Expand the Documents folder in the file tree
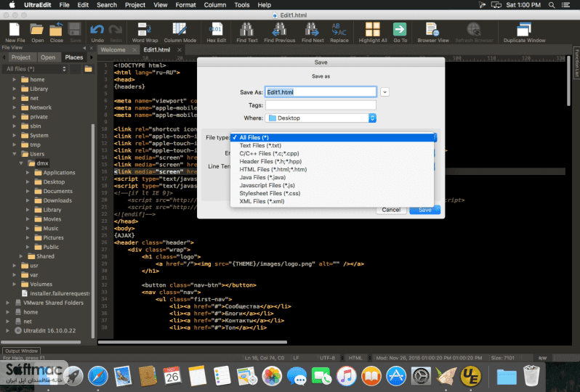580x392 pixels. coord(28,191)
